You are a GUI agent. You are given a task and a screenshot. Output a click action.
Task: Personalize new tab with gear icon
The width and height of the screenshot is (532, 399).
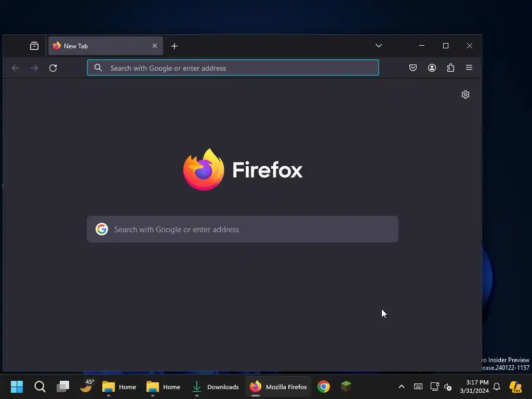tap(465, 95)
